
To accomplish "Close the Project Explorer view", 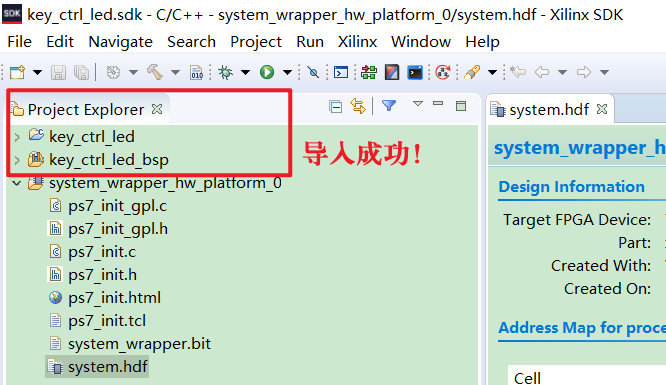I will [x=157, y=109].
